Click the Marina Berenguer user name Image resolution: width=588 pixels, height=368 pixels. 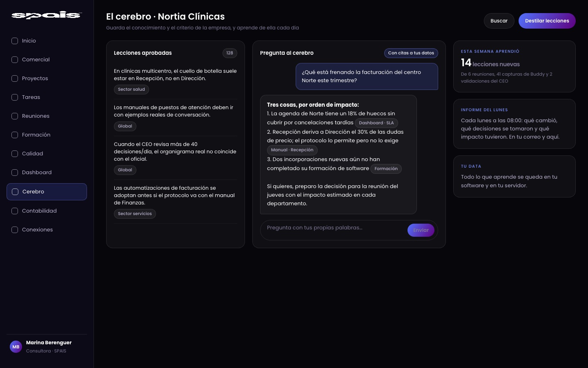[x=49, y=343]
